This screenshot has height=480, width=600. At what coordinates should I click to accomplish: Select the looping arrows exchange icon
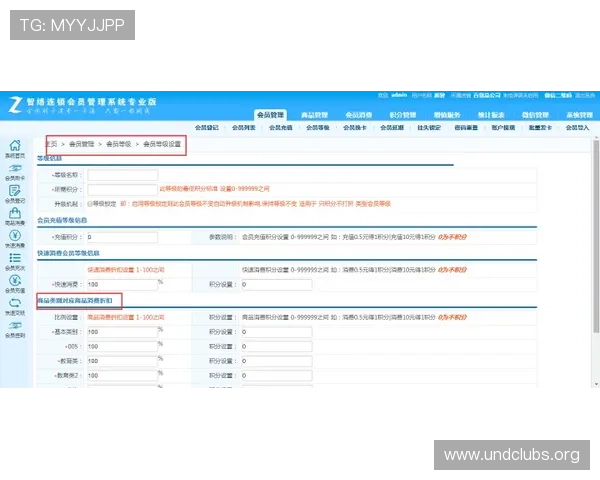click(x=15, y=303)
